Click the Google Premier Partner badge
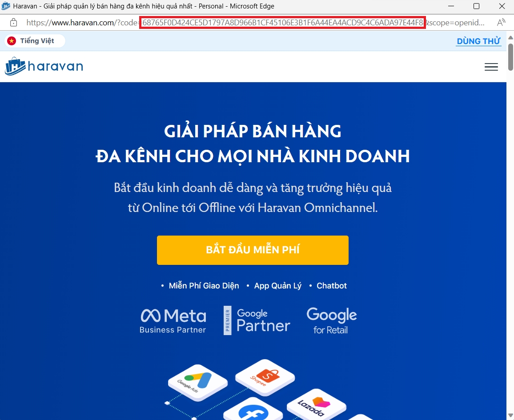514x420 pixels. (257, 320)
